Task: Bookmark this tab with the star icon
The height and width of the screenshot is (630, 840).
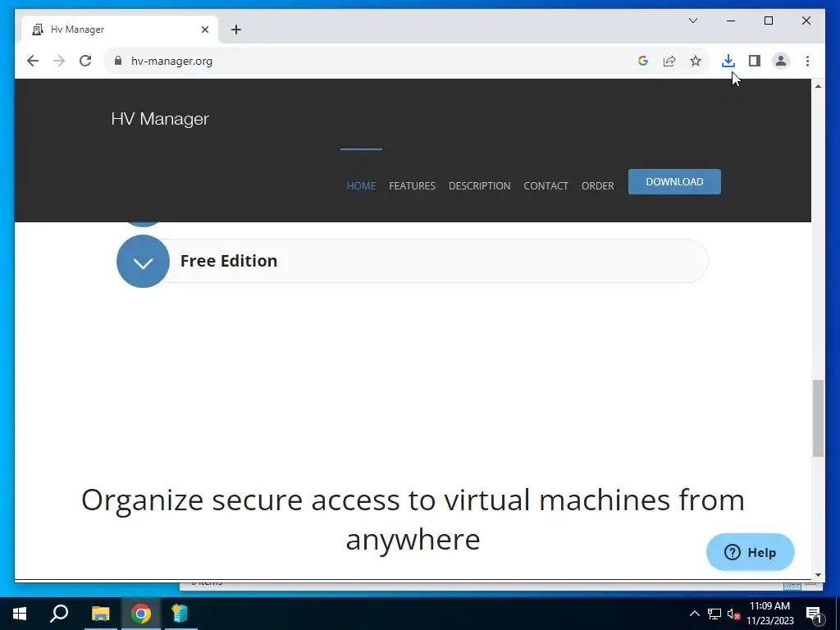Action: click(x=696, y=61)
